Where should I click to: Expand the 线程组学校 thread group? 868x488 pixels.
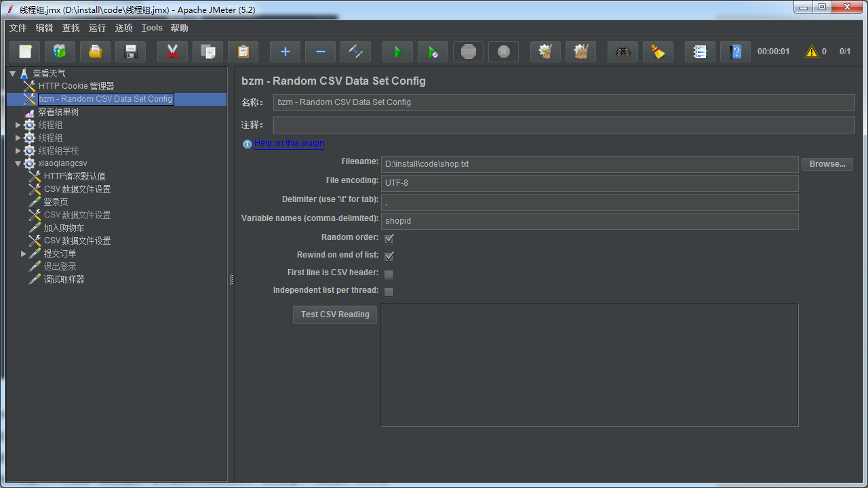[18, 150]
